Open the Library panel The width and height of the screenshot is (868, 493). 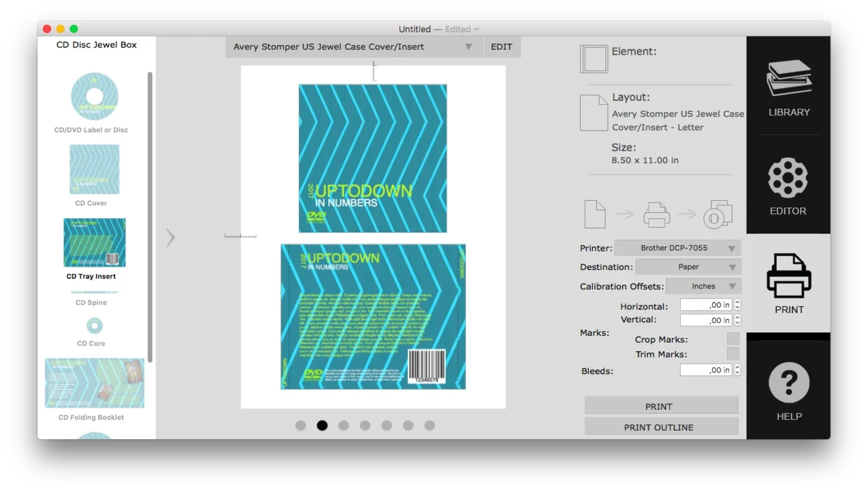point(789,86)
